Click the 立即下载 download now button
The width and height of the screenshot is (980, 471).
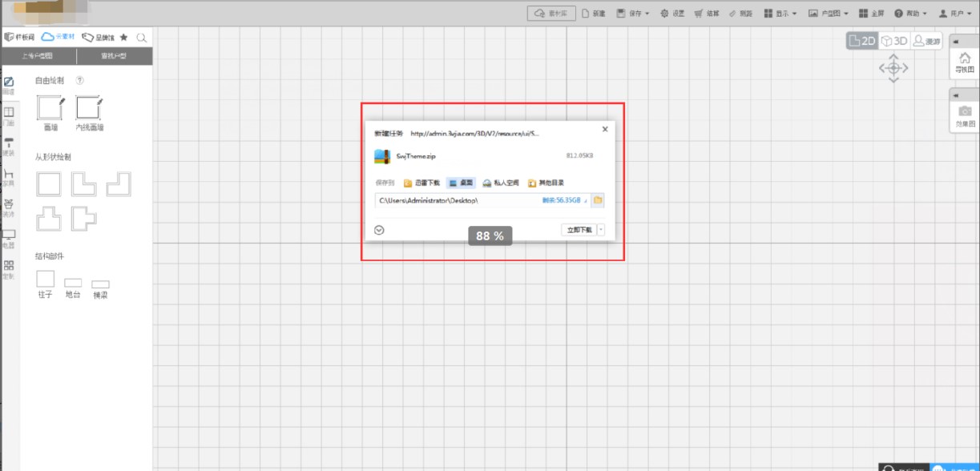[579, 230]
